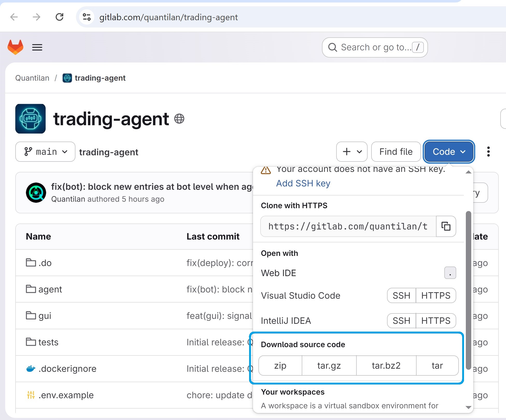Open site information icon in address bar

click(x=87, y=17)
